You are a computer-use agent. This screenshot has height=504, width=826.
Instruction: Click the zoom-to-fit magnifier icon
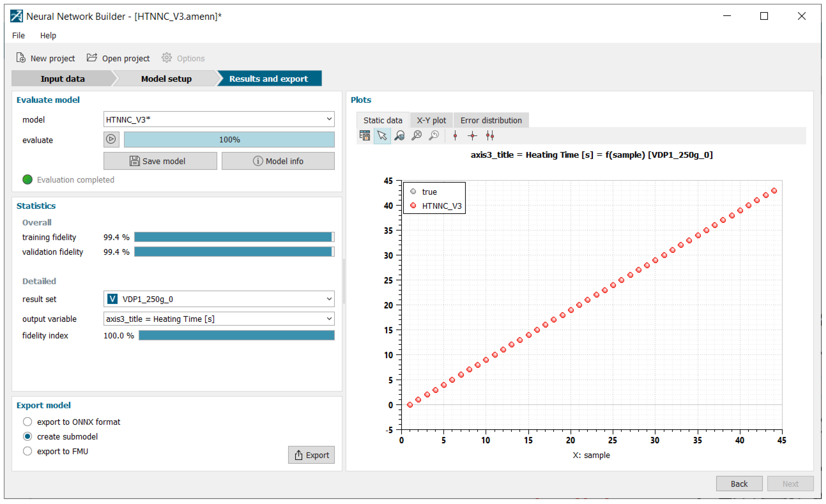pos(416,136)
